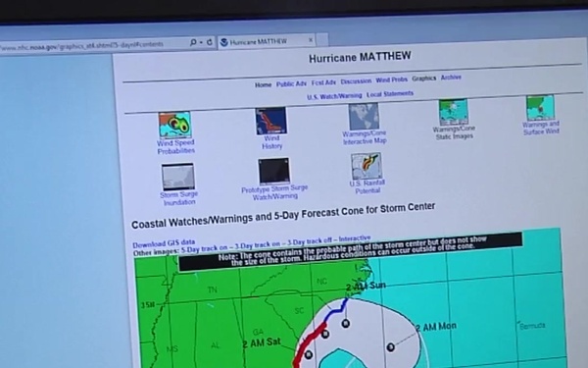Switch to 3-Day track on image
588x368 pixels.
[x=258, y=244]
